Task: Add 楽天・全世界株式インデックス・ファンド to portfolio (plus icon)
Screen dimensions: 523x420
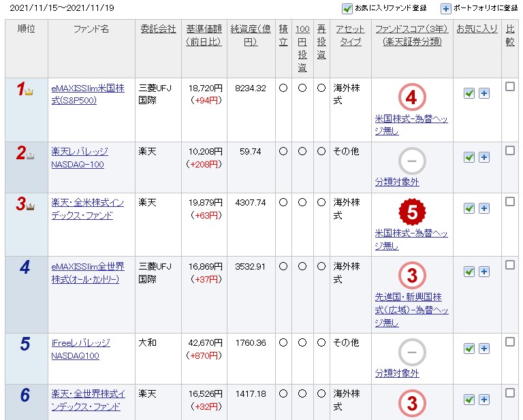Action: pos(484,400)
